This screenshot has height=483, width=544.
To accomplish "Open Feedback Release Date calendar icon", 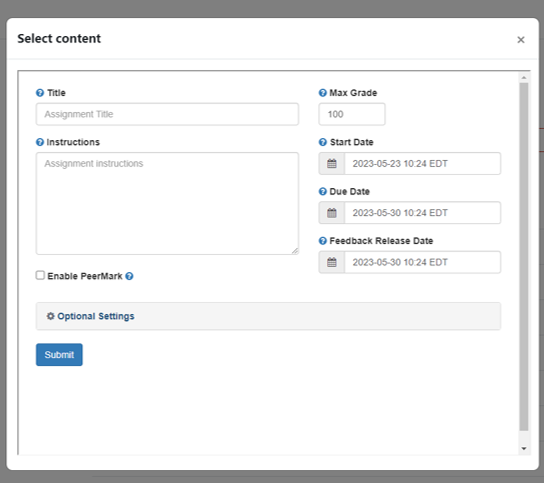I will click(x=332, y=262).
